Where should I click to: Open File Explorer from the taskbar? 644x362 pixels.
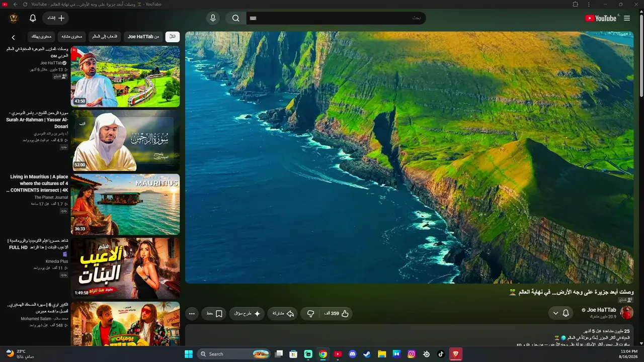[x=382, y=354]
